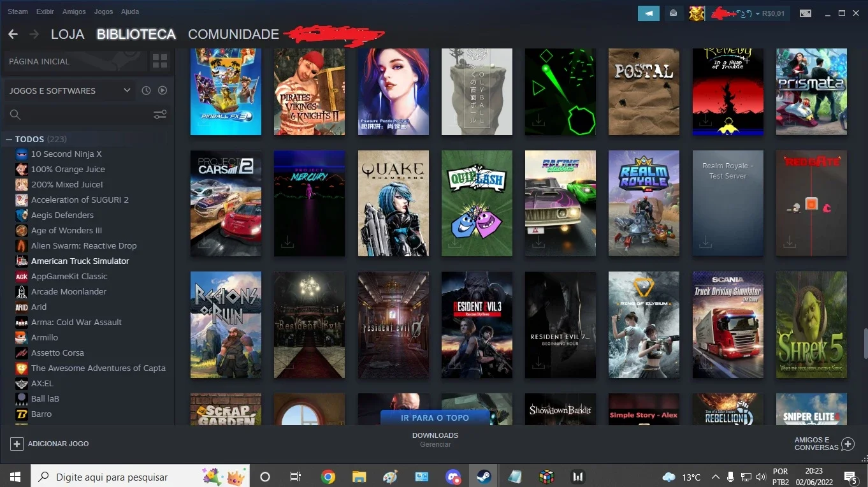Screen dimensions: 868x487
Task: Go to the BIBLIOTECA tab
Action: 136,34
